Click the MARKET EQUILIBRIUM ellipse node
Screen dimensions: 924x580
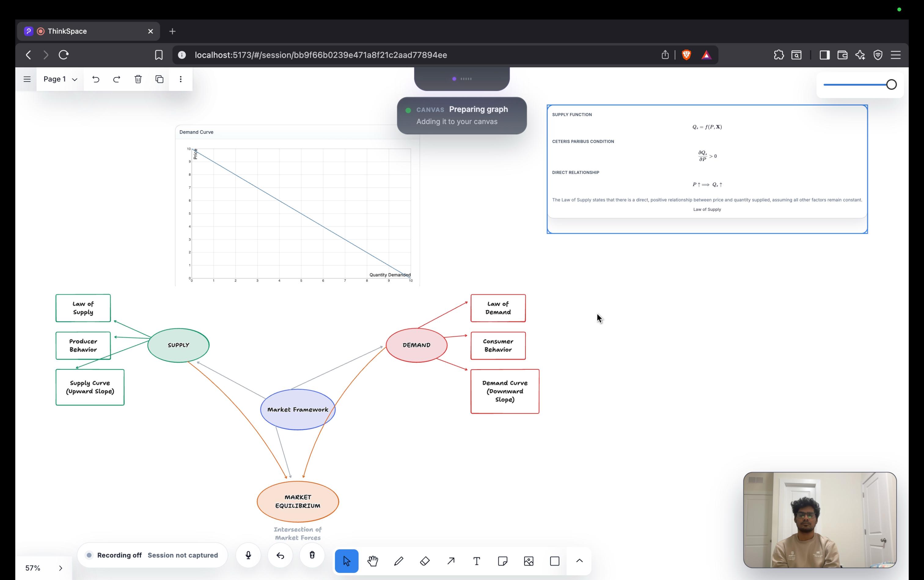click(298, 501)
